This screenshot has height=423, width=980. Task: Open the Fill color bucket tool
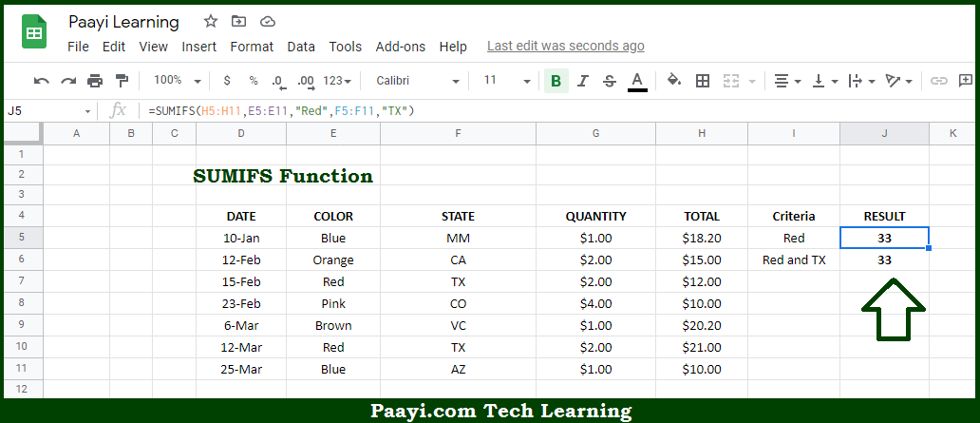coord(674,80)
